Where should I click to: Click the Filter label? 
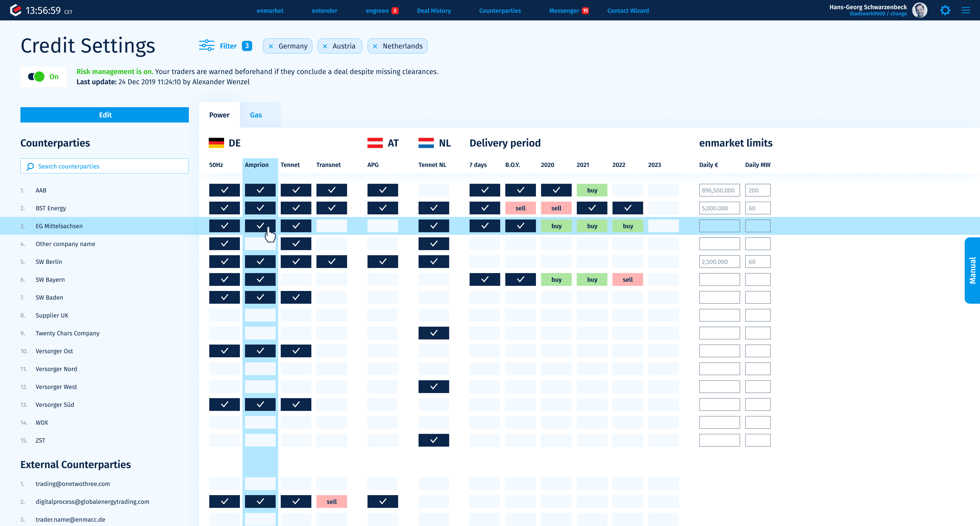[228, 46]
